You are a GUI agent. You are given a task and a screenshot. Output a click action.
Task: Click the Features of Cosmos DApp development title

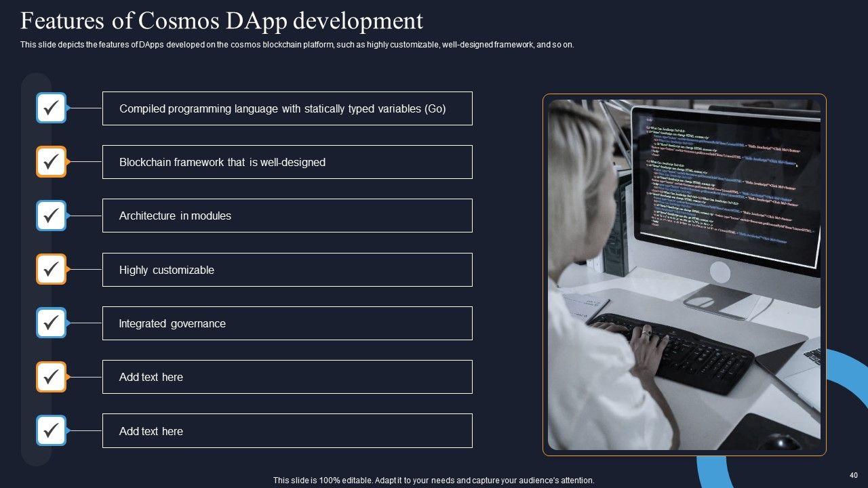(x=222, y=21)
